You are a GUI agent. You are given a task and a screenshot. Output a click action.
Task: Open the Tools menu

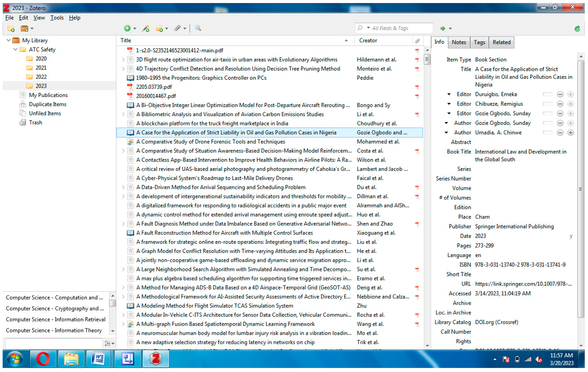pos(57,17)
